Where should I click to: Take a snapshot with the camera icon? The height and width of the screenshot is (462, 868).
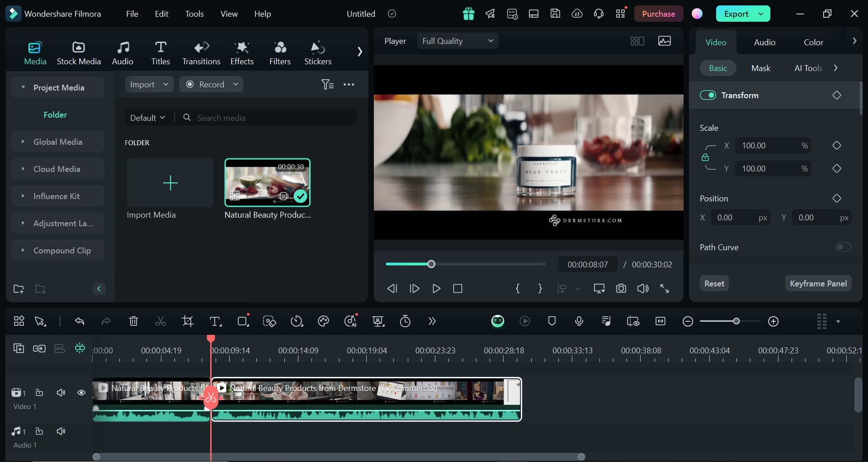click(621, 288)
